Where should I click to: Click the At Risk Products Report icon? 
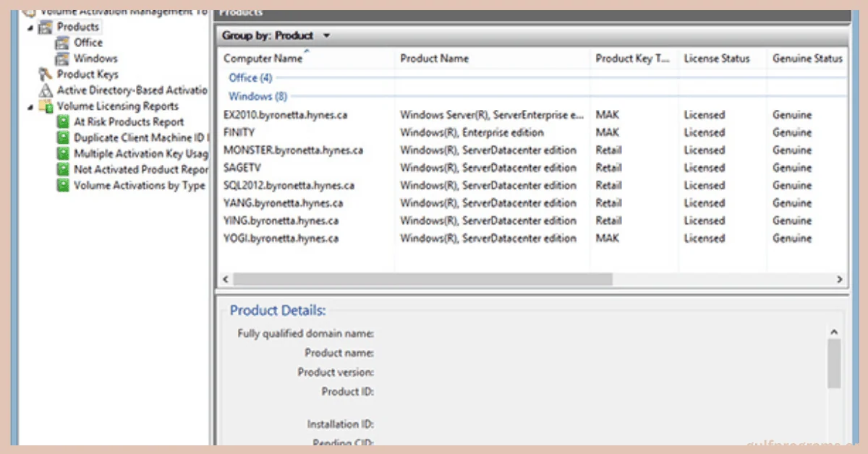pos(63,122)
